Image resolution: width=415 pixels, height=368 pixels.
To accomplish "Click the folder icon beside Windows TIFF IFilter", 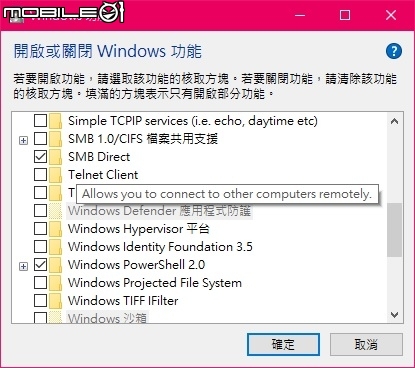I will pyautogui.click(x=55, y=301).
